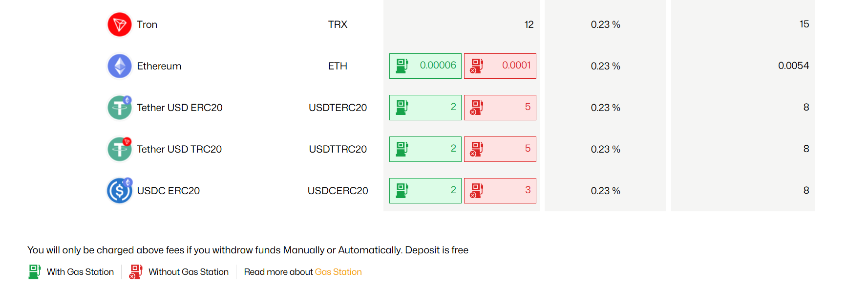The height and width of the screenshot is (292, 868).
Task: Click the 0.23 % fee for Tron
Action: 605,24
